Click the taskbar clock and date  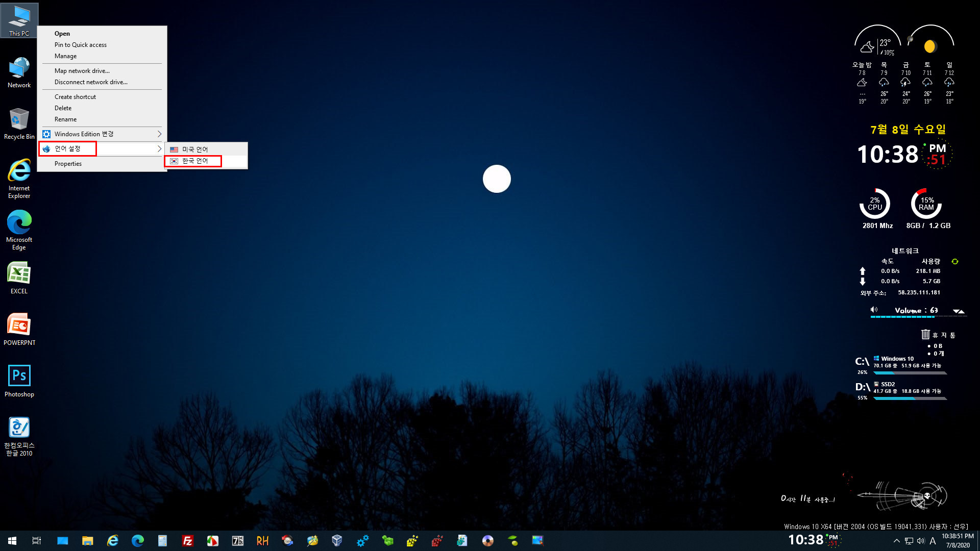(x=958, y=541)
